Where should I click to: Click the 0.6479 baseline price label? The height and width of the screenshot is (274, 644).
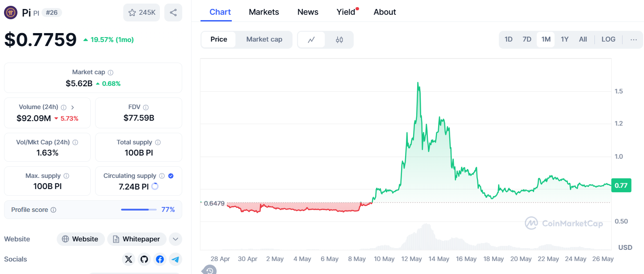click(213, 203)
